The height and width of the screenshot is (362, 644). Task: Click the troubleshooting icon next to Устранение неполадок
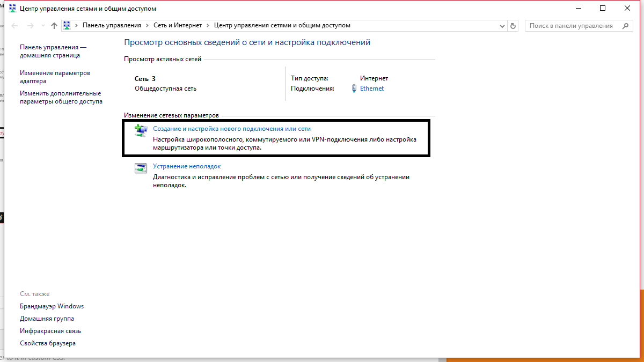[141, 168]
